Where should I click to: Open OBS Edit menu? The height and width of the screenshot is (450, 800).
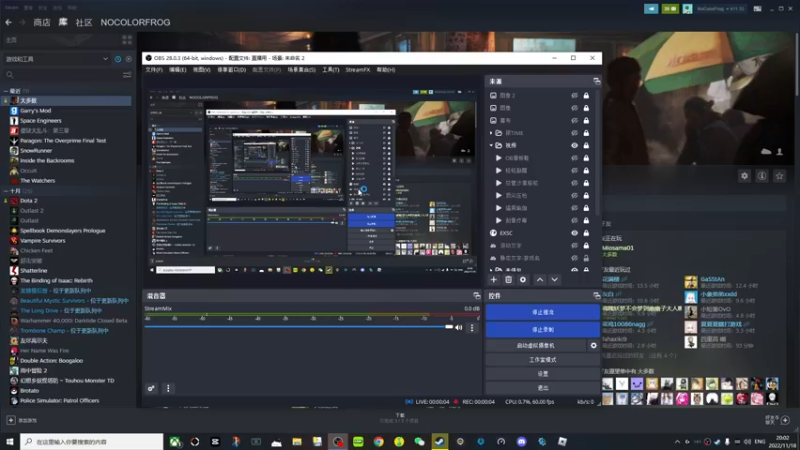178,70
